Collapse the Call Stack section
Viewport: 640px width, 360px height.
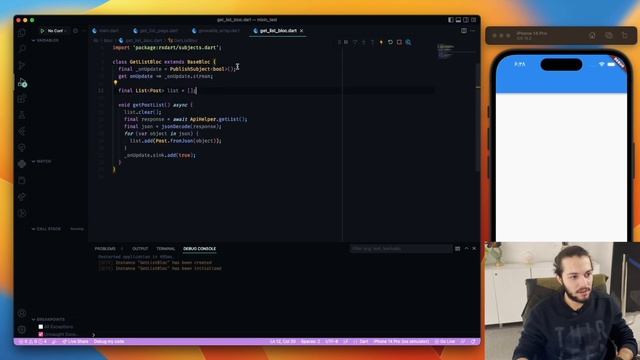coord(46,229)
